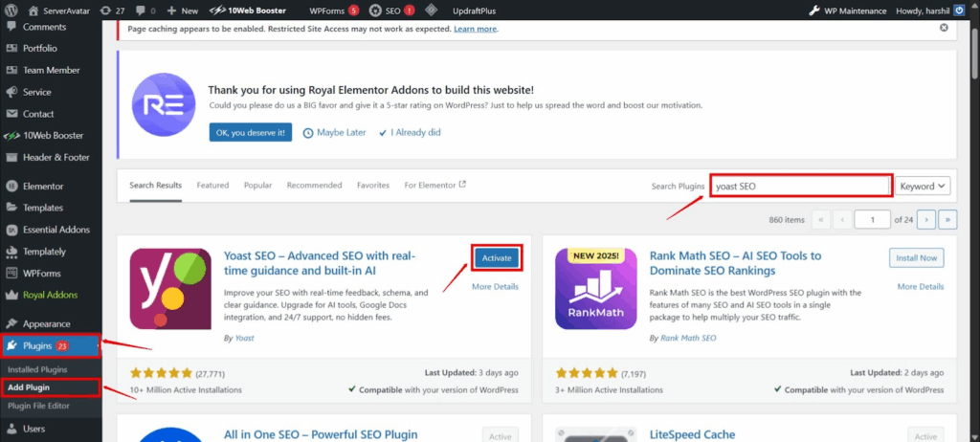Open WPForms in the sidebar
Image resolution: width=980 pixels, height=442 pixels.
41,274
